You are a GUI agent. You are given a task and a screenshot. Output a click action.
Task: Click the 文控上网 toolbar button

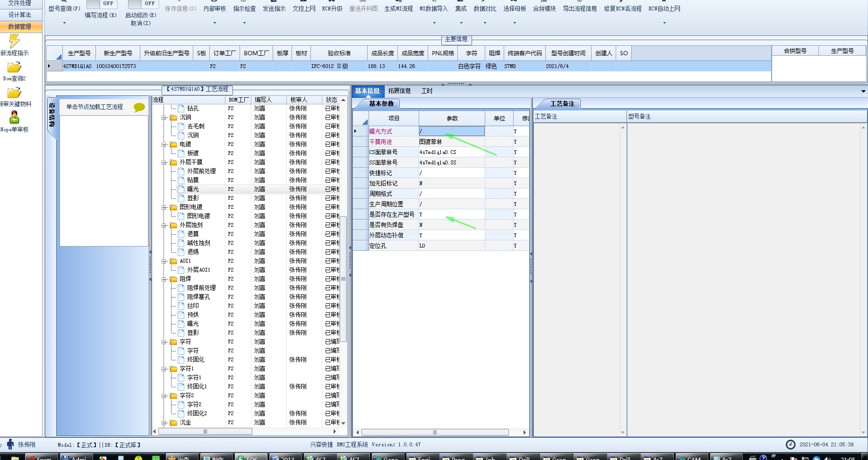tap(304, 9)
